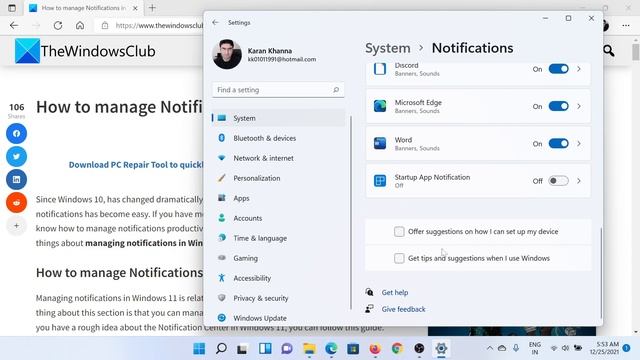Image resolution: width=640 pixels, height=360 pixels.
Task: Open the Give feedback link
Action: click(x=403, y=309)
